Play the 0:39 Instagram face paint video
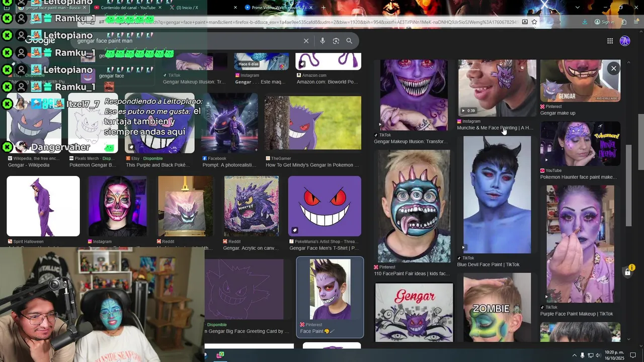 pos(497,88)
